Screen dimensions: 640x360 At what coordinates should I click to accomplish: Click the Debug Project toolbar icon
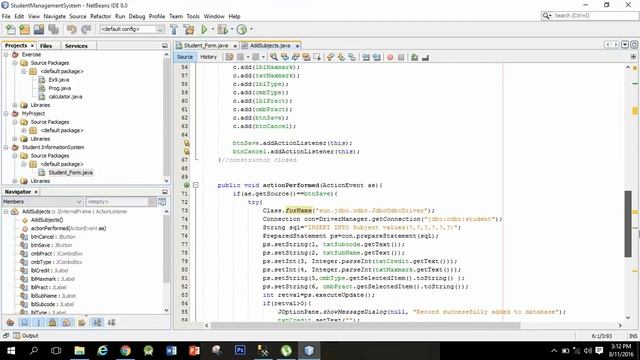(x=222, y=29)
